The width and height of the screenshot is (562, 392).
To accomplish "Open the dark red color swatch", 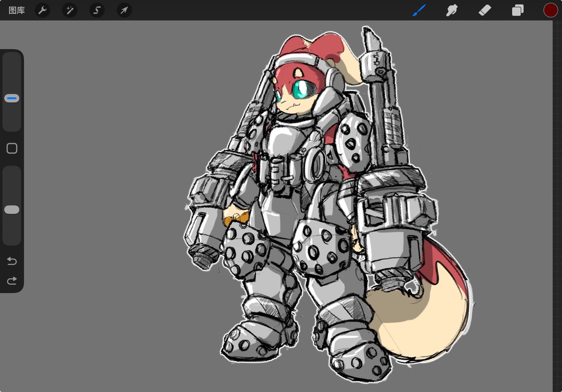I will coord(550,10).
